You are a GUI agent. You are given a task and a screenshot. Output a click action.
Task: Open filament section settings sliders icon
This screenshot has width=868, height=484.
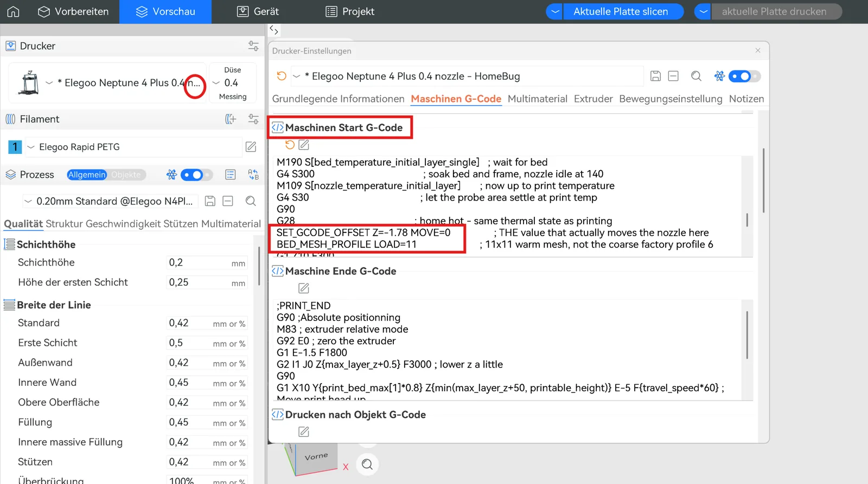(253, 119)
